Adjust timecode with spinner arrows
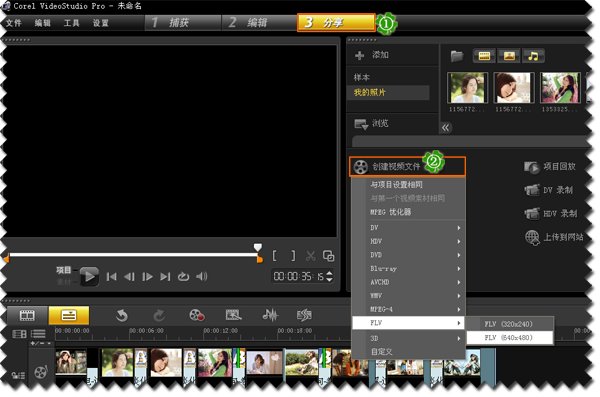600x397 pixels. 329,276
